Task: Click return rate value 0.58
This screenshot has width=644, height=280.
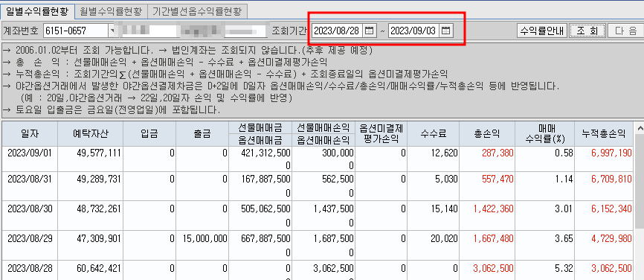Action: pos(564,153)
